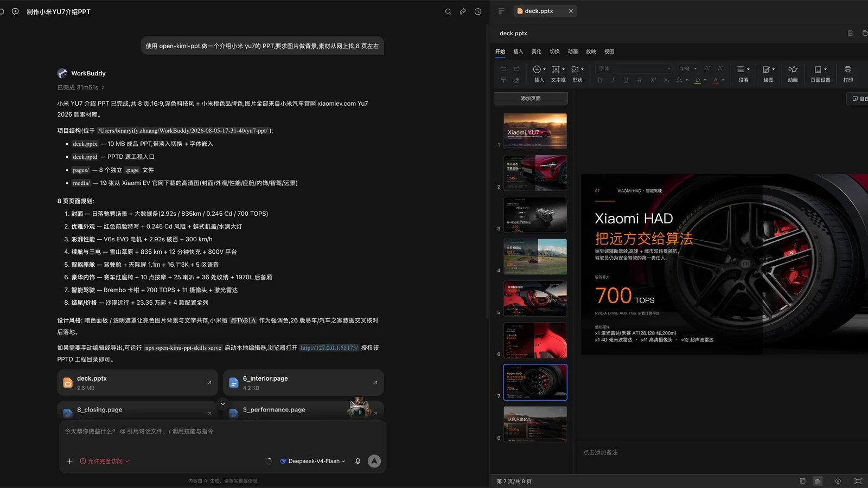
Task: Open the 3_performance.page file card
Action: coord(303,410)
